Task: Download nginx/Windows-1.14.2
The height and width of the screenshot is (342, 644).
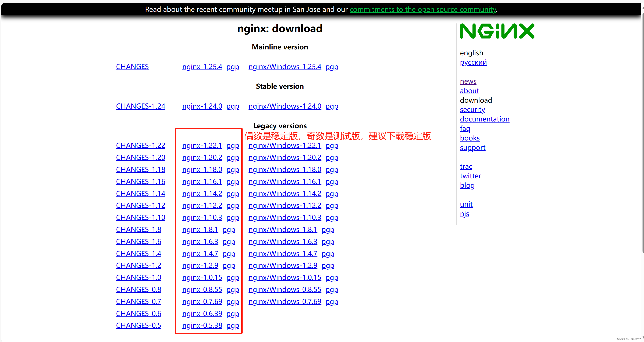Action: pyautogui.click(x=285, y=193)
